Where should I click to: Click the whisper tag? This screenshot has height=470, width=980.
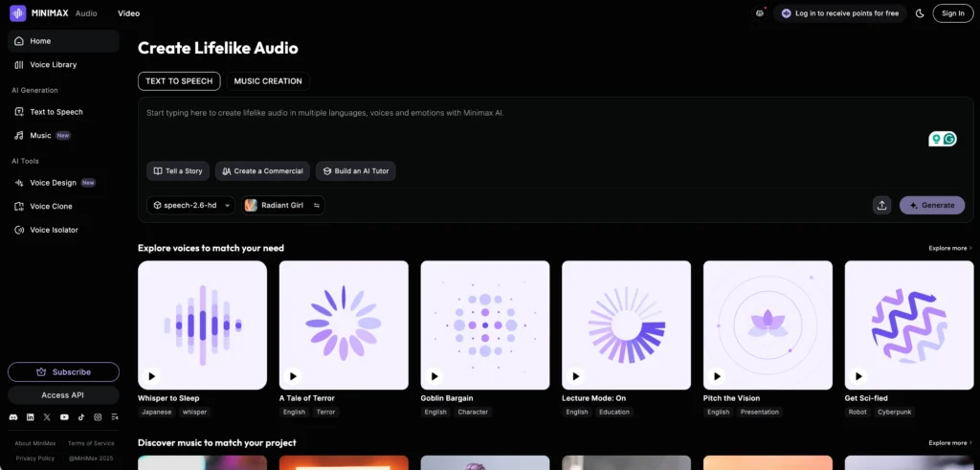[194, 412]
